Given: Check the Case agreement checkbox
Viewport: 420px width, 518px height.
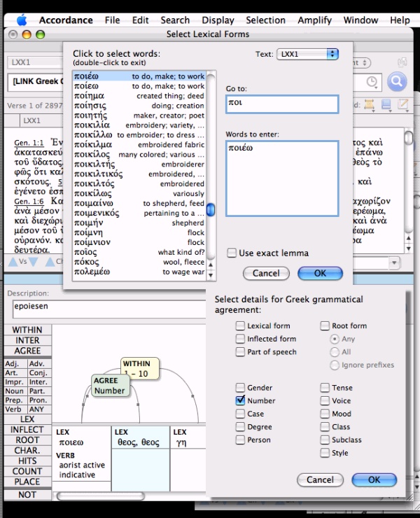Looking at the screenshot, I should pyautogui.click(x=240, y=414).
